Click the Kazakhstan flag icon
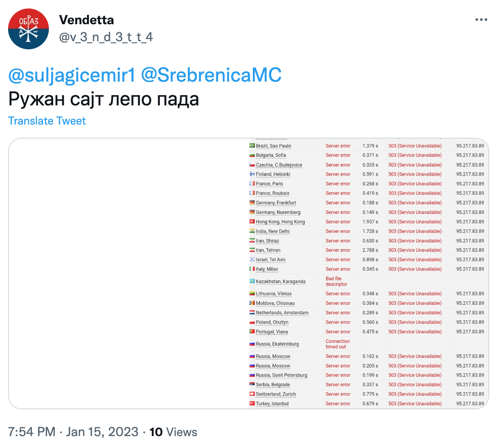499x448 pixels. coord(252,281)
